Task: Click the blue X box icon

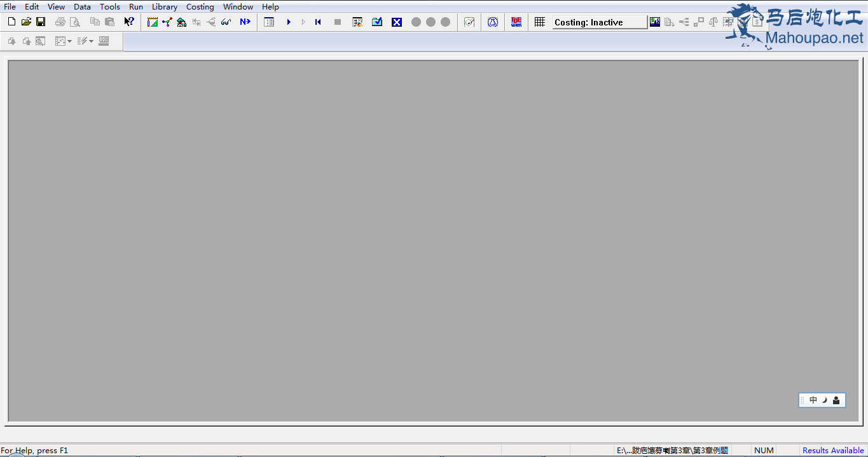Action: (x=397, y=22)
